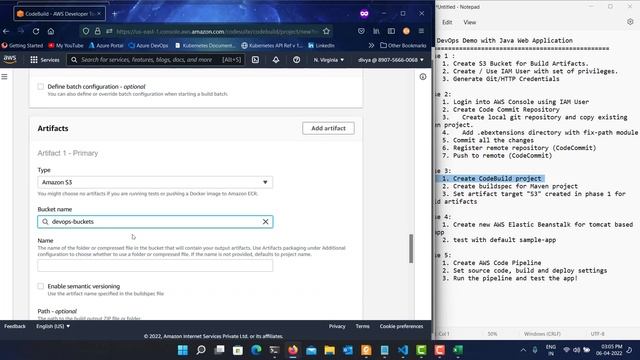Open N. Virginia region dropdown
Image resolution: width=640 pixels, height=360 pixels.
[x=329, y=60]
